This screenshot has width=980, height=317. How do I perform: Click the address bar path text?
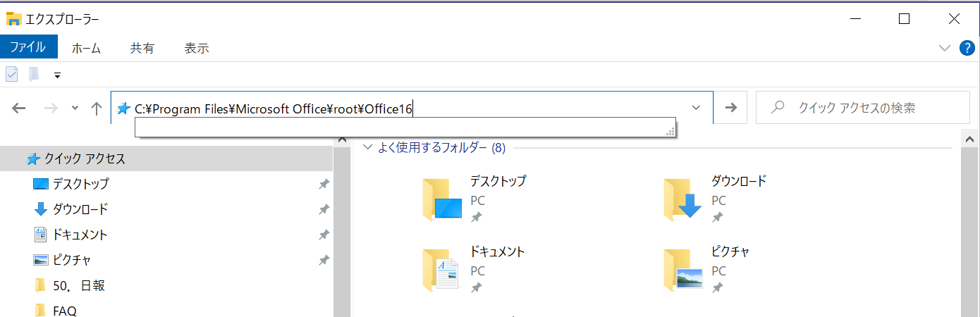[274, 108]
